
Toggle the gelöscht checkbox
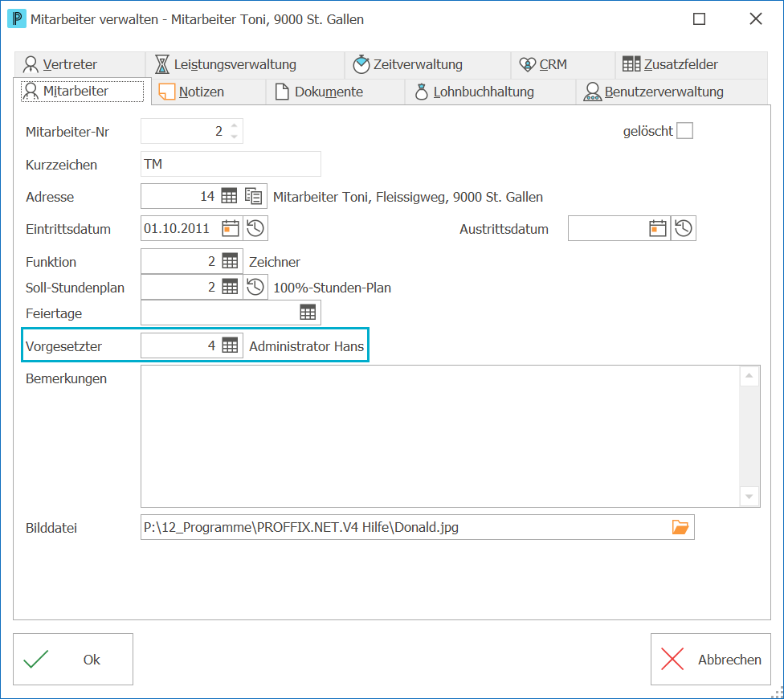tap(684, 131)
